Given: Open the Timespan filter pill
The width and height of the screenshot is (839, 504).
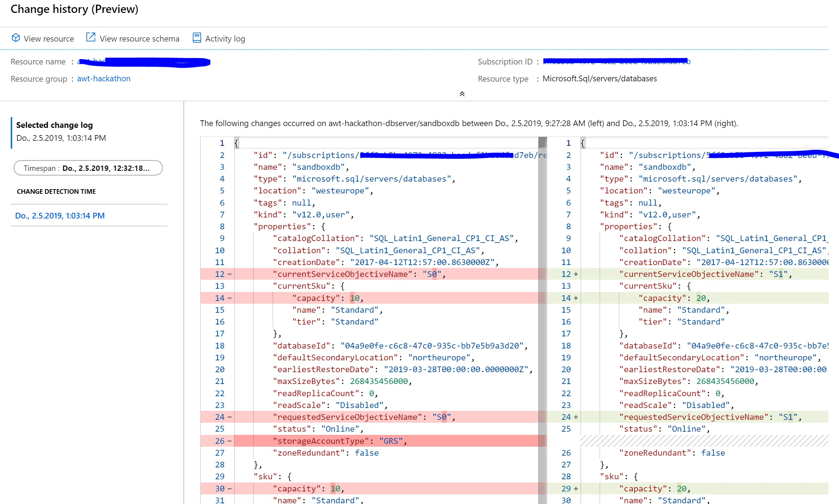Looking at the screenshot, I should (x=88, y=168).
